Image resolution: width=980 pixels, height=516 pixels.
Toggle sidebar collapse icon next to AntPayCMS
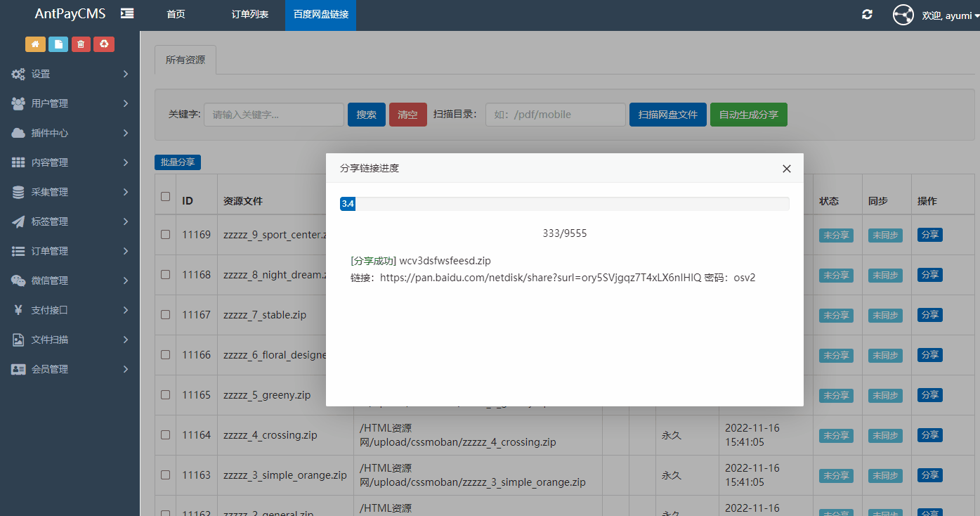click(127, 13)
